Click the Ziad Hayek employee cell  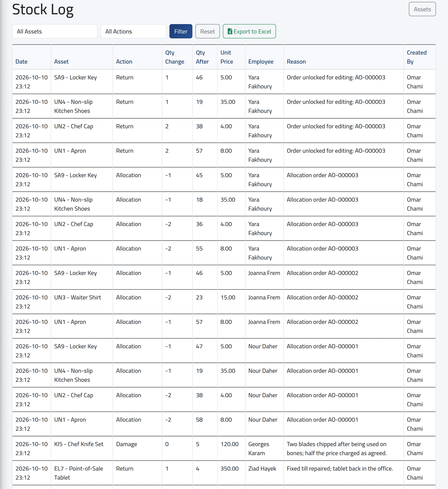(x=264, y=473)
